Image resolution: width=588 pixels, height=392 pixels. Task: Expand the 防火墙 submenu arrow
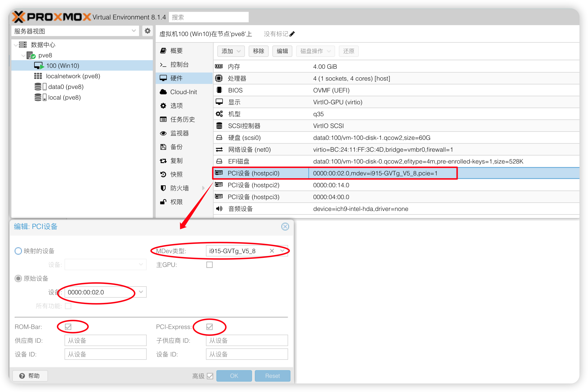pos(203,188)
